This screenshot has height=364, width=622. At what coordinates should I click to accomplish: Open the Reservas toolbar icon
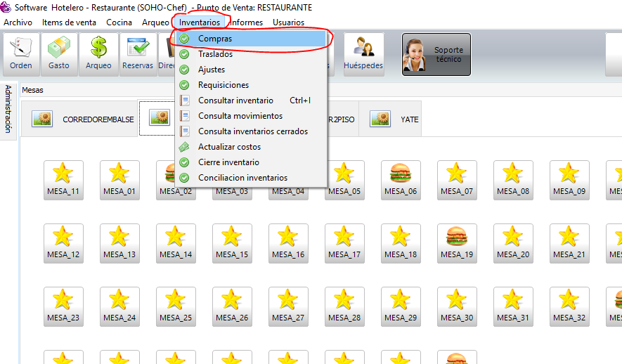138,54
